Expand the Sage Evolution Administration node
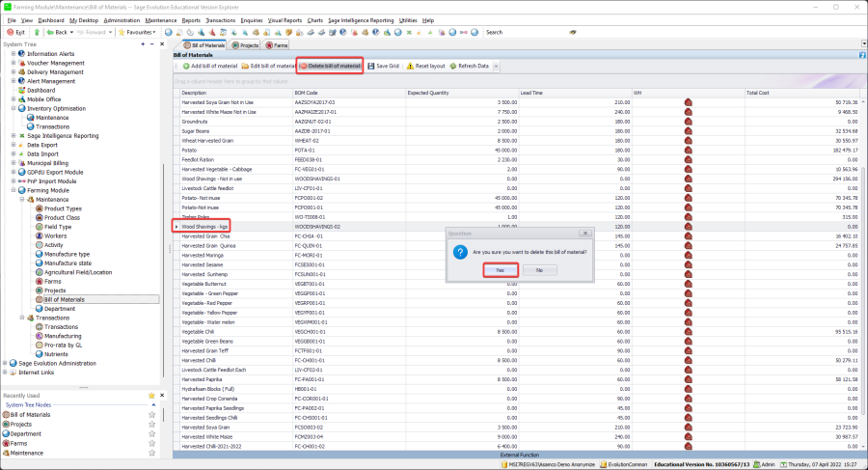Viewport: 868px width, 470px height. [x=6, y=363]
